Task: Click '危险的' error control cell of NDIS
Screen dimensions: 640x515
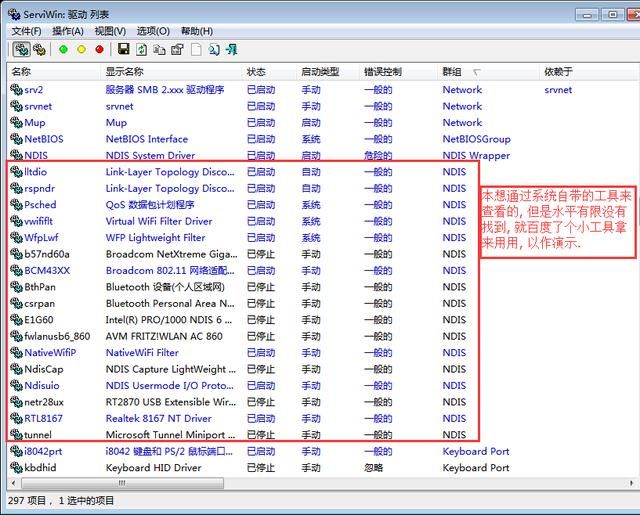Action: 378,155
